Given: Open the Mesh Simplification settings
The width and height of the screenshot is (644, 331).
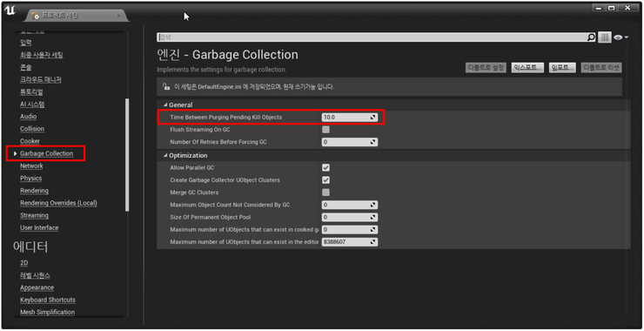Looking at the screenshot, I should (x=47, y=312).
